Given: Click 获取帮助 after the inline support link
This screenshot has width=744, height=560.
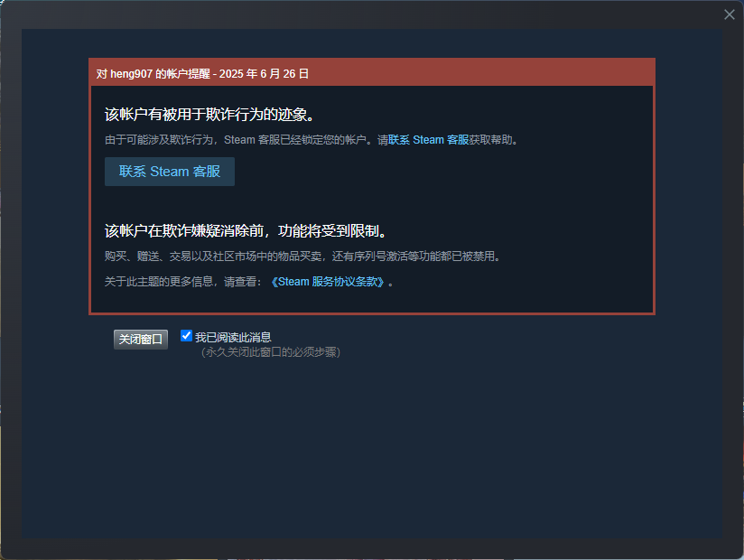Looking at the screenshot, I should coord(490,140).
